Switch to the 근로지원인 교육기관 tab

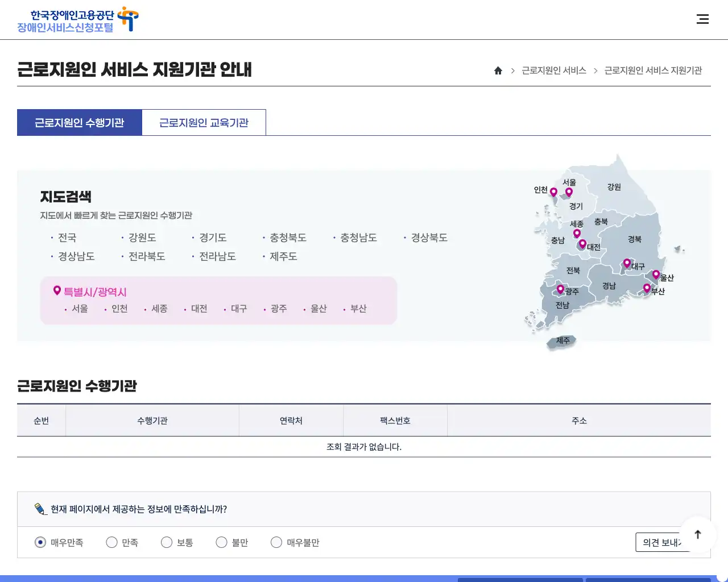tap(204, 122)
